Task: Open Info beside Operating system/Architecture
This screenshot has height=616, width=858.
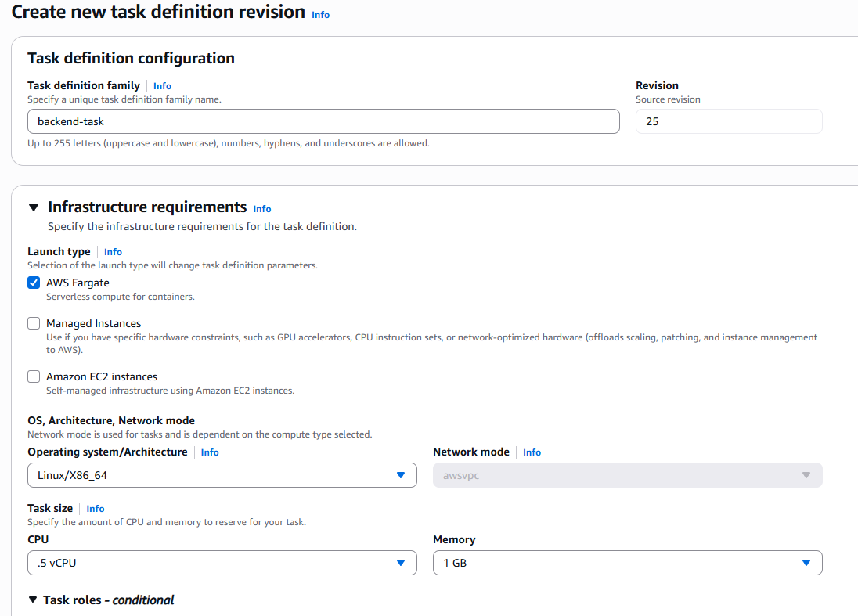Action: click(210, 452)
